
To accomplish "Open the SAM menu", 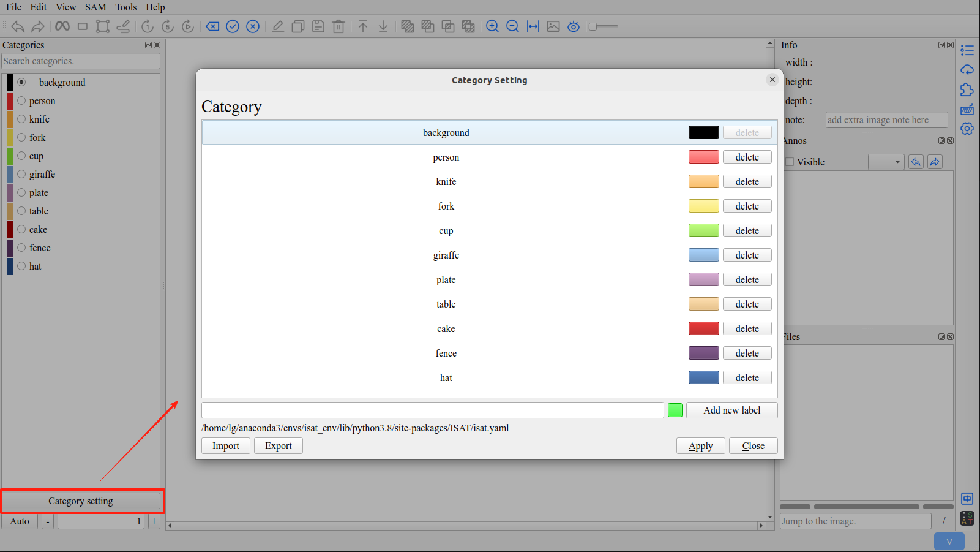I will pyautogui.click(x=95, y=7).
